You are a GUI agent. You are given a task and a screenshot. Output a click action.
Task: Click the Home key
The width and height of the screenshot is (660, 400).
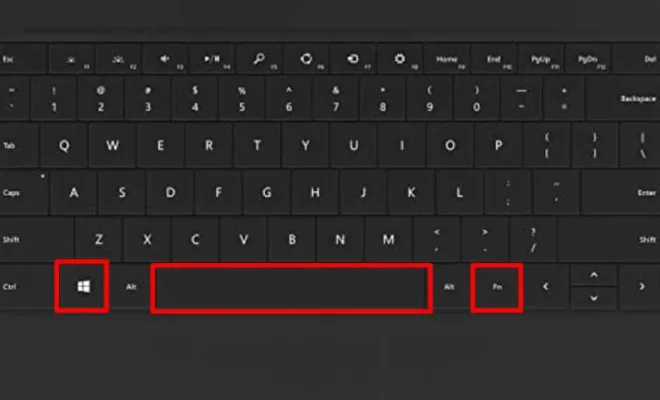447,59
